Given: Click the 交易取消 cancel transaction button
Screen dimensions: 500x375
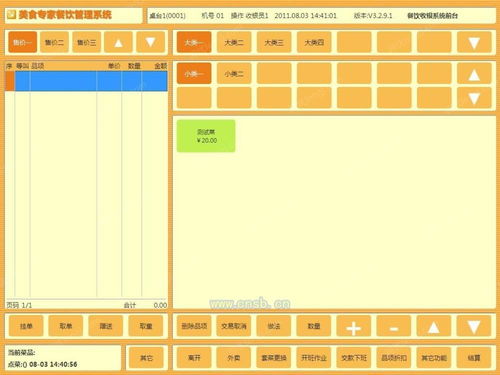Looking at the screenshot, I should point(234,326).
